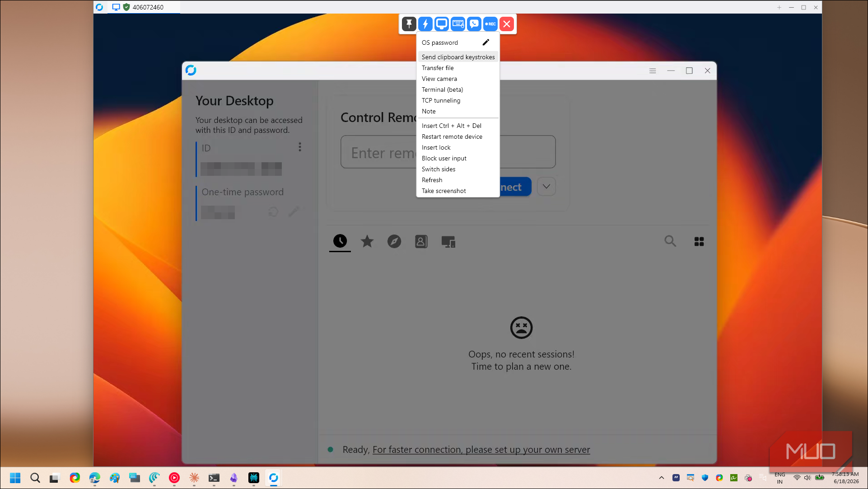Add a new connection tab with plus
This screenshot has height=489, width=868.
coord(779,7)
